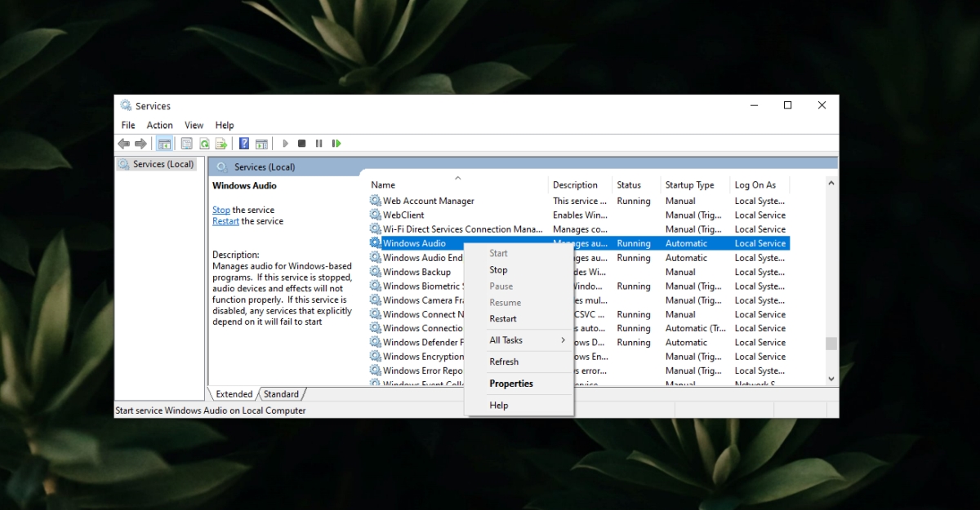Click gear icon beside Windows Backup
This screenshot has width=980, height=510.
375,272
